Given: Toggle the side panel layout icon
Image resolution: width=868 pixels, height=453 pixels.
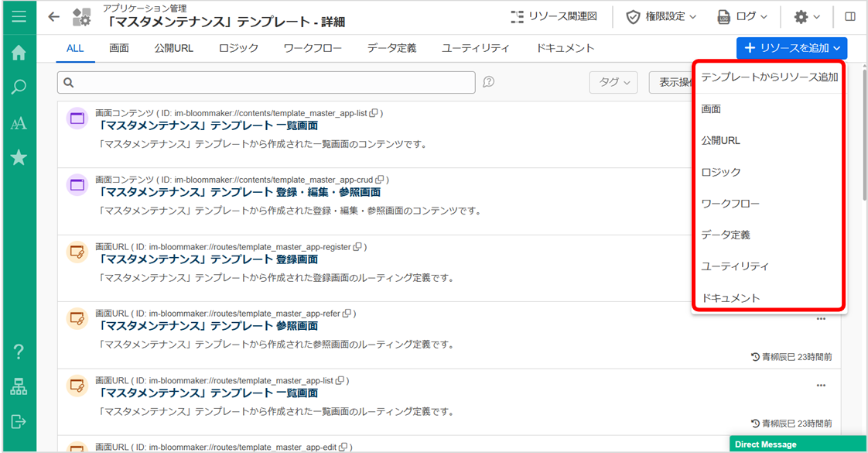Looking at the screenshot, I should tap(850, 16).
